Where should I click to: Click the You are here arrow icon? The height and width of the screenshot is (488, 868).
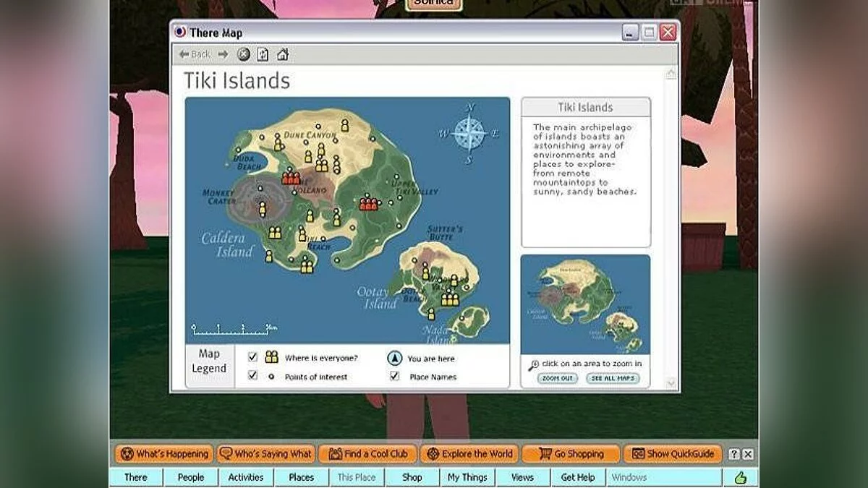point(394,358)
